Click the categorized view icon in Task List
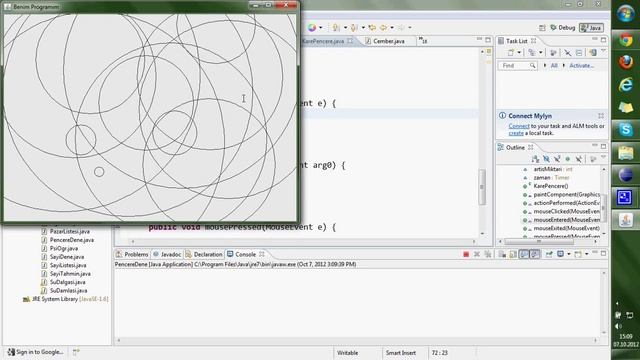 click(x=532, y=53)
